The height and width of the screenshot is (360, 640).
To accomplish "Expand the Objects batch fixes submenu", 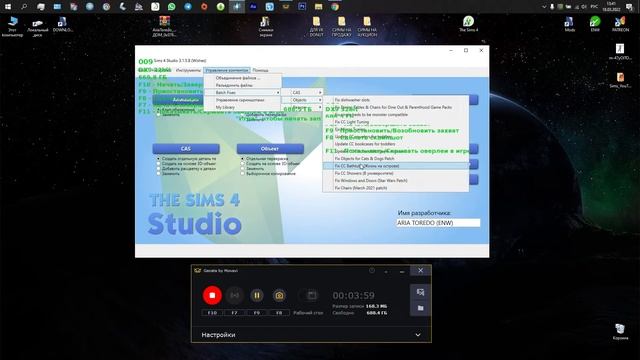I will [302, 100].
